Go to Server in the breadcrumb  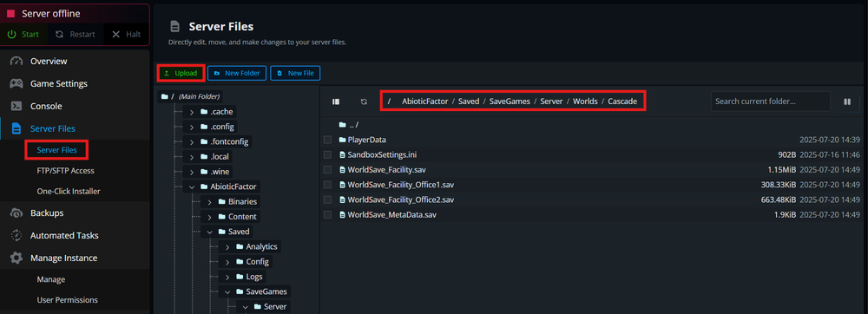551,101
